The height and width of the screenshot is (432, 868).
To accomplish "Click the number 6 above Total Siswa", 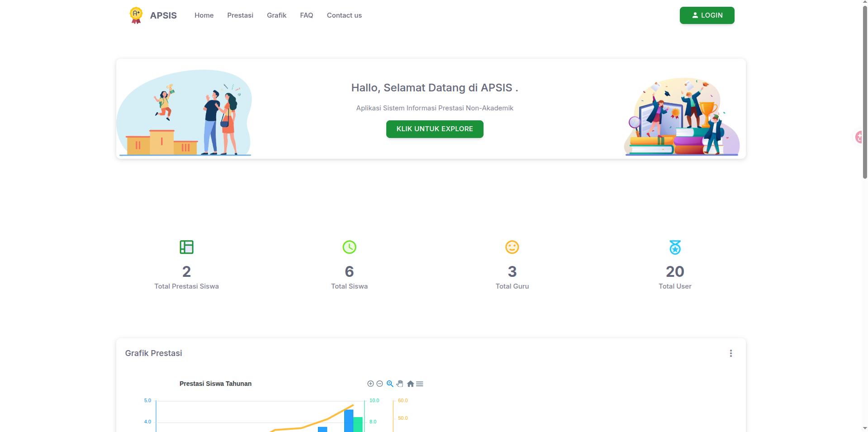I will coord(349,271).
